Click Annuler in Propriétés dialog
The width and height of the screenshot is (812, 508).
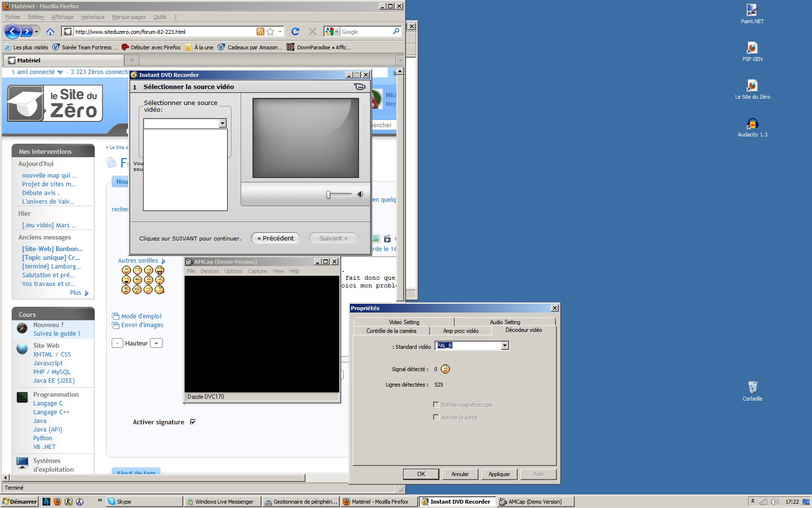click(x=460, y=474)
